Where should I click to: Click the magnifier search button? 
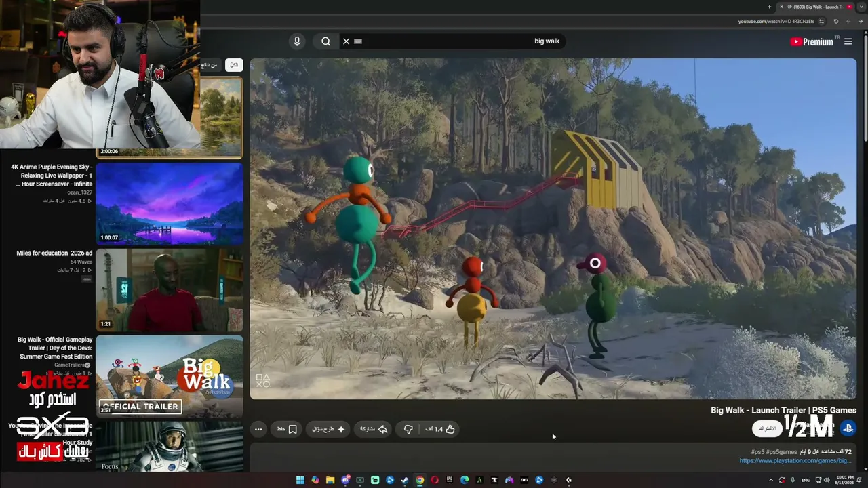pos(326,41)
